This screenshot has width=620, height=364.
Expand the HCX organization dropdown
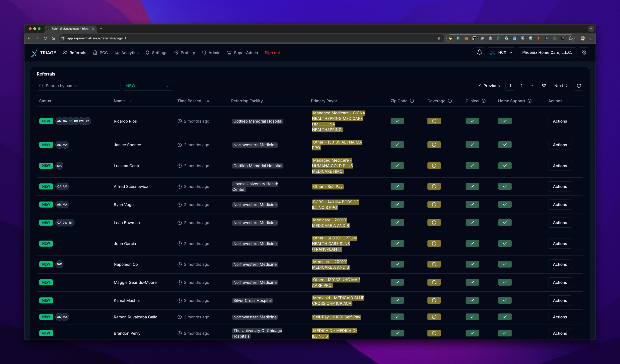click(501, 52)
